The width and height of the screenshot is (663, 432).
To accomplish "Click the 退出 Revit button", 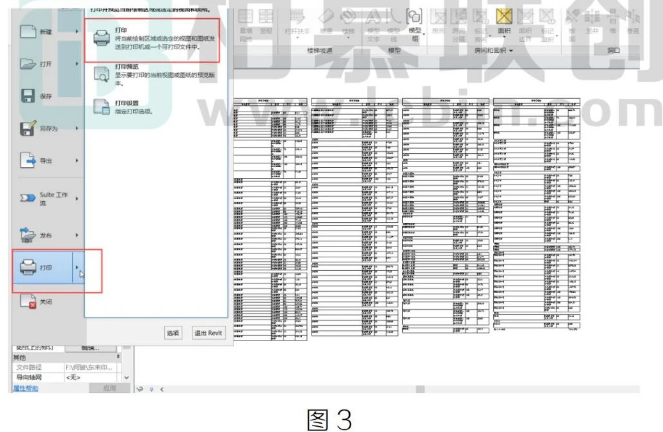I will 208,333.
